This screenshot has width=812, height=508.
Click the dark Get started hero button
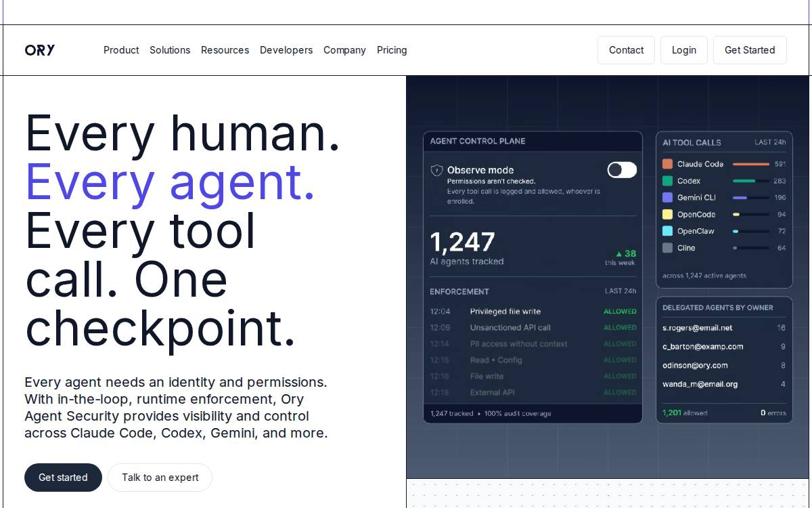point(63,478)
